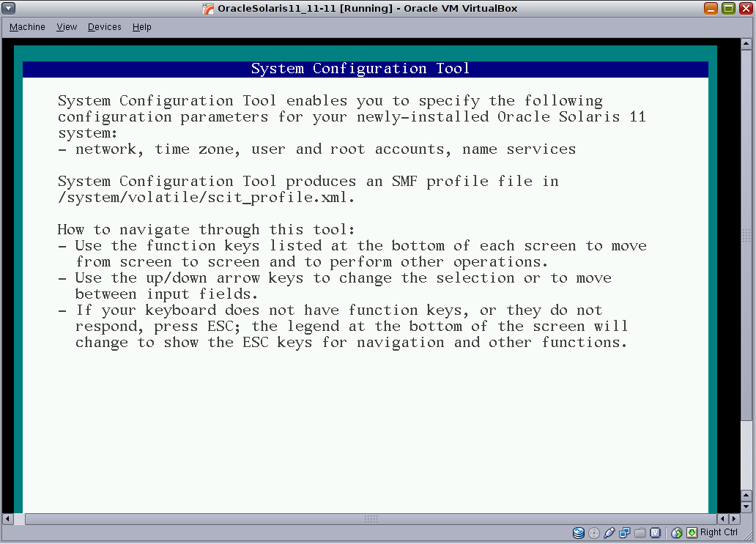Click the vertical scrollbar up arrow at top

point(746,44)
